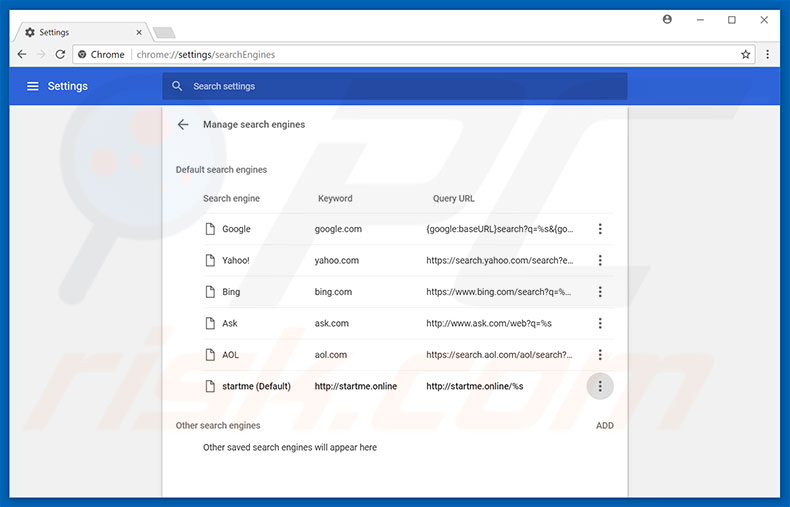Select the Settings browser tab
Screen dimensions: 790x507
[x=81, y=32]
